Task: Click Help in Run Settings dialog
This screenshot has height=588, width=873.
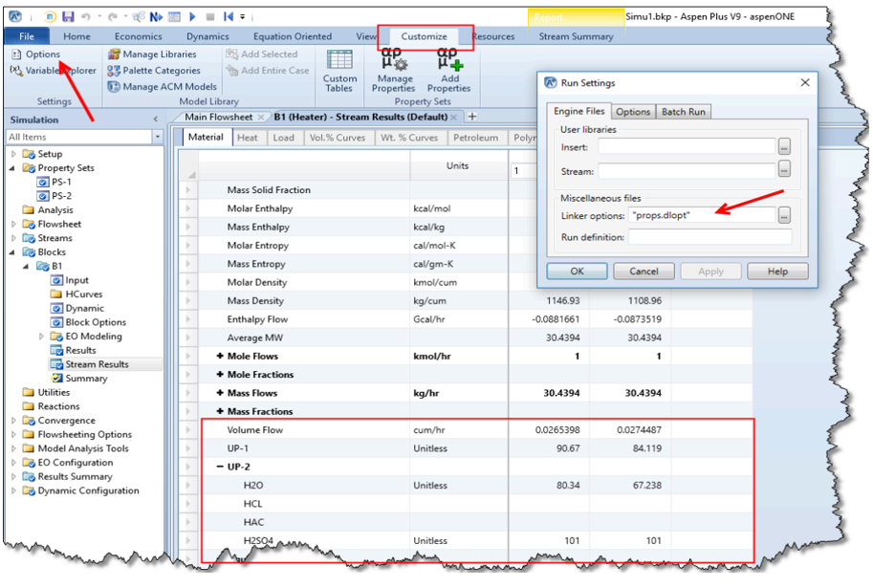Action: 777,272
